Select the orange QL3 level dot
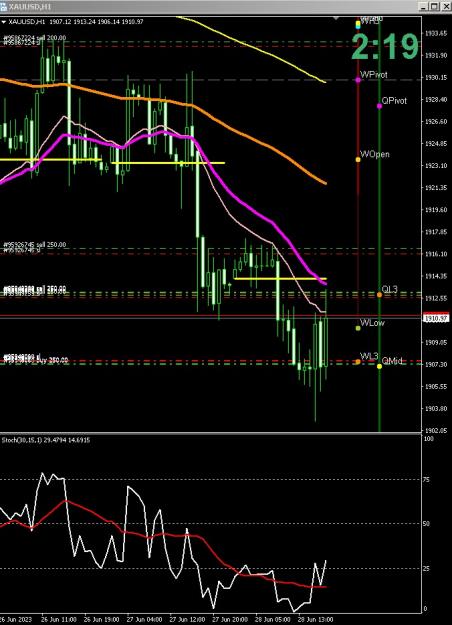 [379, 295]
